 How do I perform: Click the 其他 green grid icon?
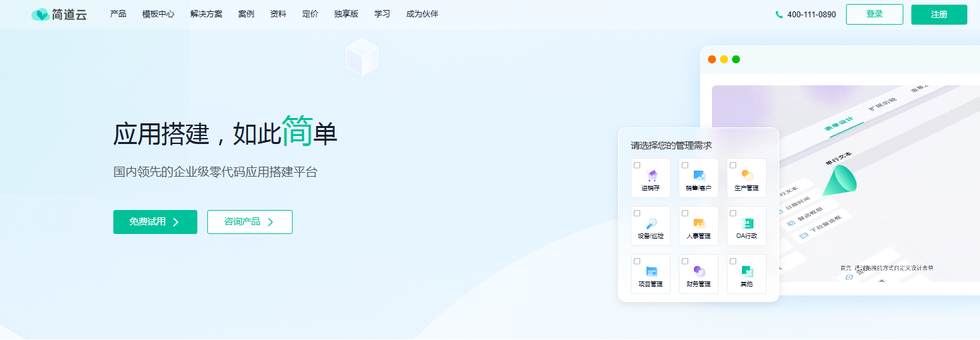pos(747,271)
